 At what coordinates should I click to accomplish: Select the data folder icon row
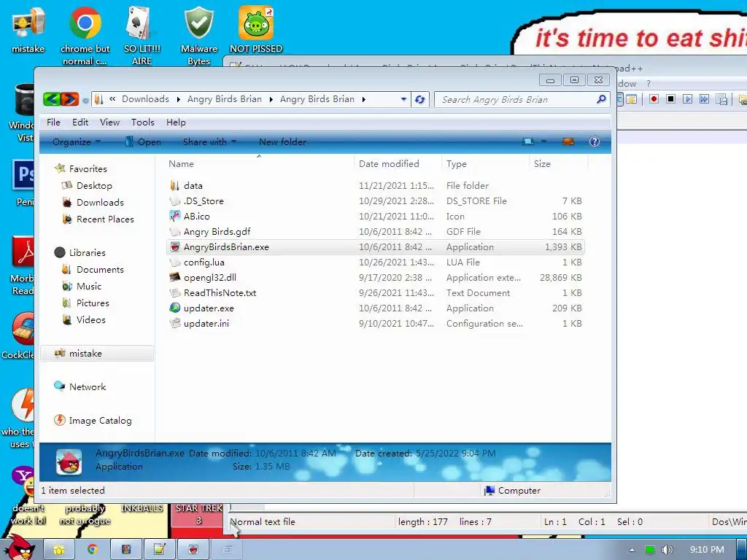tap(376, 186)
